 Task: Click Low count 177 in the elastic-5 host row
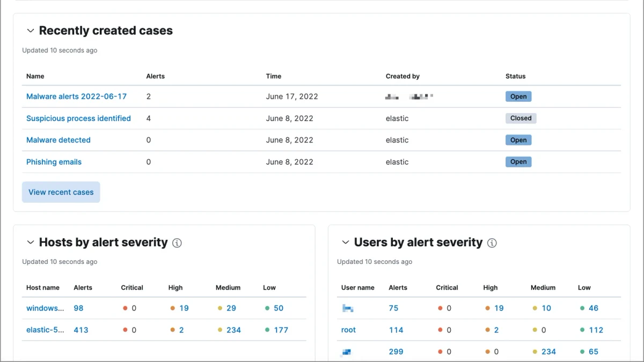point(281,330)
